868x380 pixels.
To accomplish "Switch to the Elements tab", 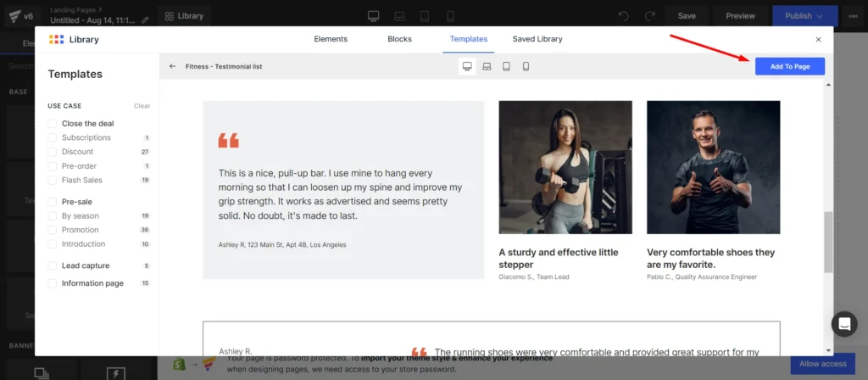I will (331, 39).
